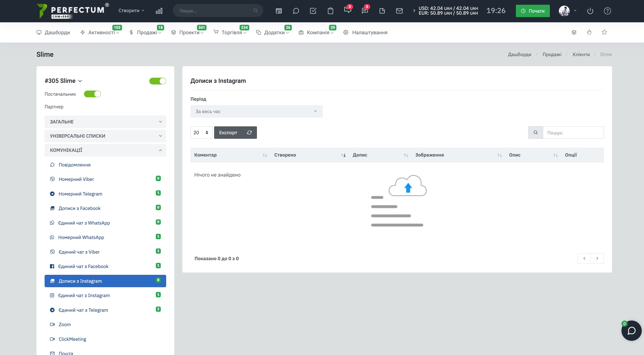
Task: Open the calendar table icon in header
Action: pos(279,11)
